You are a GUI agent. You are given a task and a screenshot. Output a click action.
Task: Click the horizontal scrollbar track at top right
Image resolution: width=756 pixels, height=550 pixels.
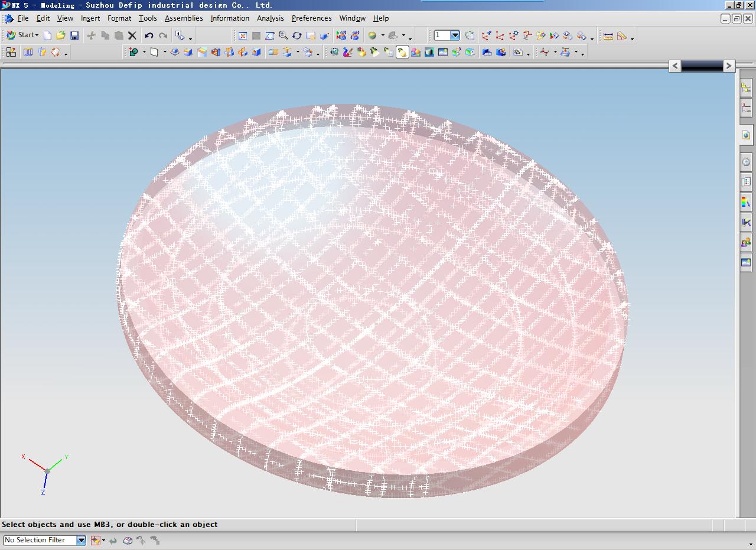point(702,66)
